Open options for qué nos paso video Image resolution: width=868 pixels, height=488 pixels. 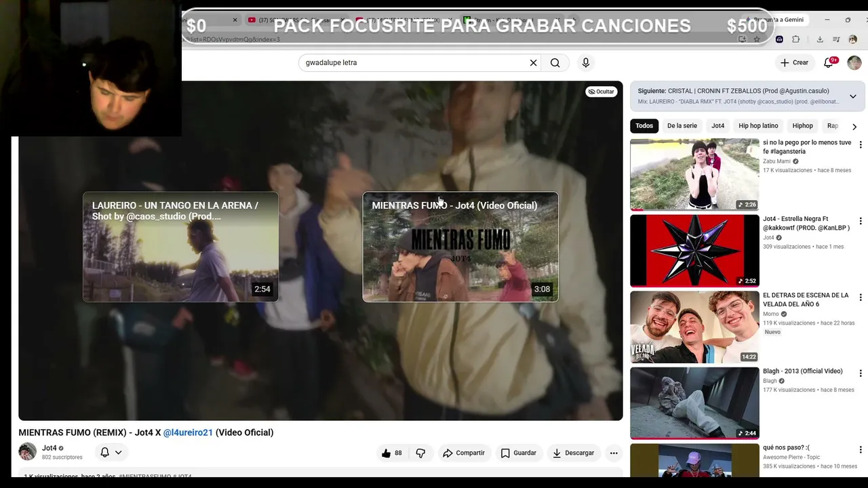click(x=861, y=450)
